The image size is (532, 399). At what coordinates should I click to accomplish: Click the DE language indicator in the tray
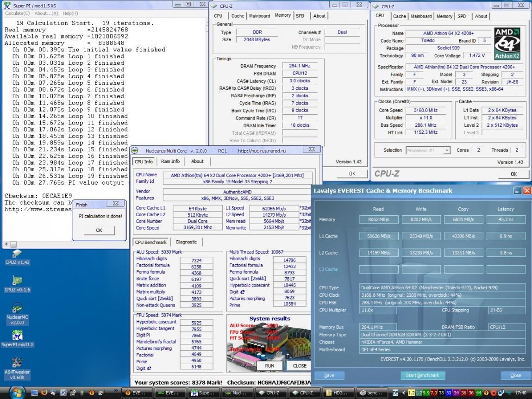[395, 393]
